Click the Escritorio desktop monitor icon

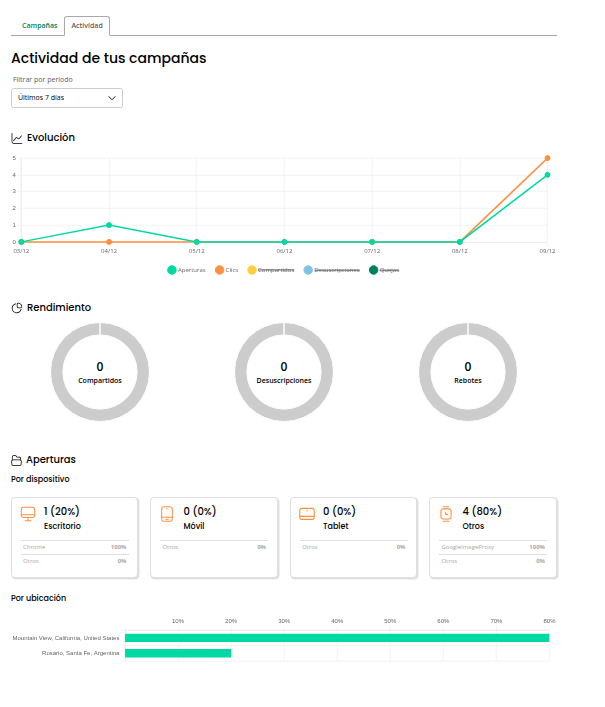[28, 513]
